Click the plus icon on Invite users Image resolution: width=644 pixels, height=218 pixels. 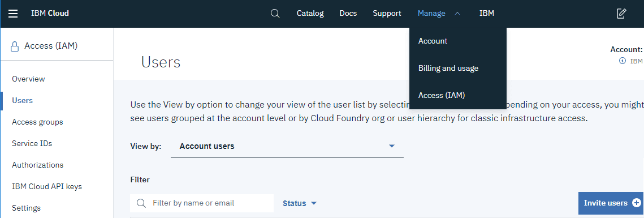point(636,203)
